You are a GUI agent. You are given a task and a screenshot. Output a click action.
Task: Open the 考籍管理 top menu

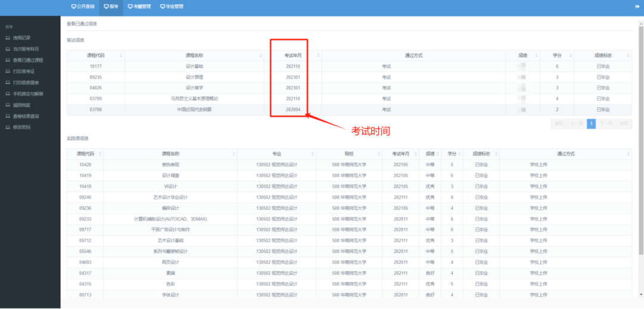(x=139, y=7)
